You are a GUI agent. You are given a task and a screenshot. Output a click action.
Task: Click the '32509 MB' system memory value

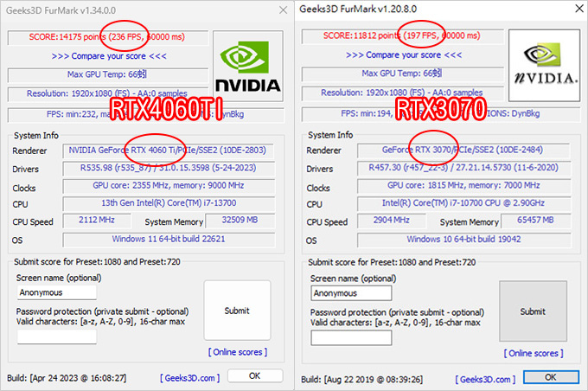(240, 221)
